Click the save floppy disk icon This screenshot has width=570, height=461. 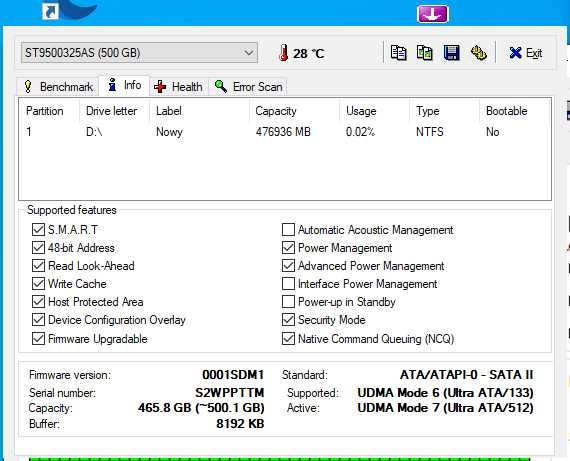pos(451,53)
